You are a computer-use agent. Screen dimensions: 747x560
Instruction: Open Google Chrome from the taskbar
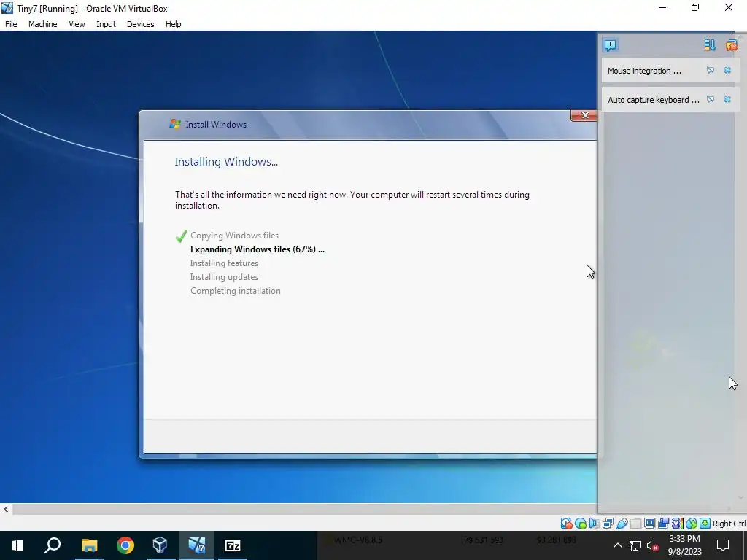pyautogui.click(x=125, y=545)
